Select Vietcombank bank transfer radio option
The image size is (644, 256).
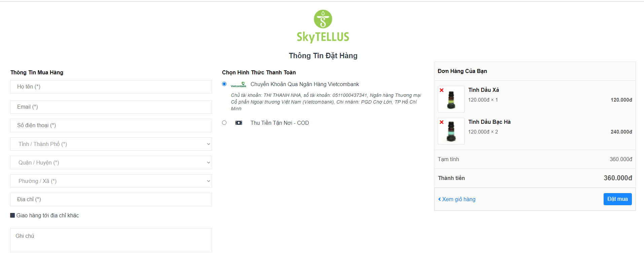(224, 84)
